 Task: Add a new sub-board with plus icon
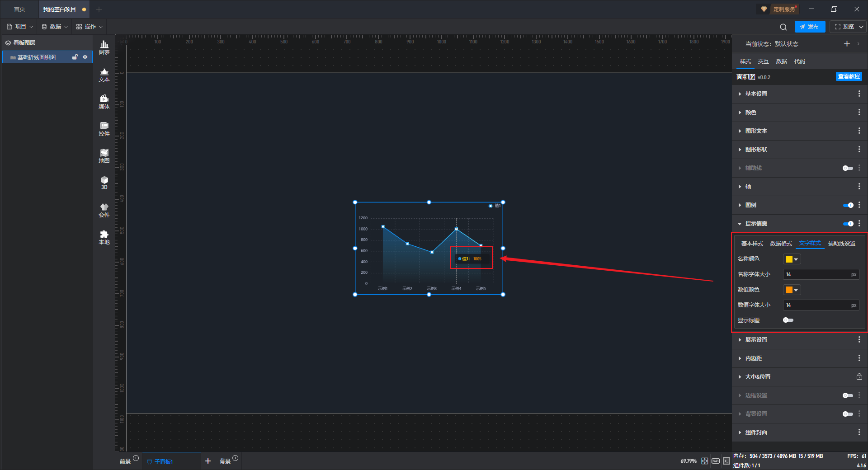[x=208, y=461]
